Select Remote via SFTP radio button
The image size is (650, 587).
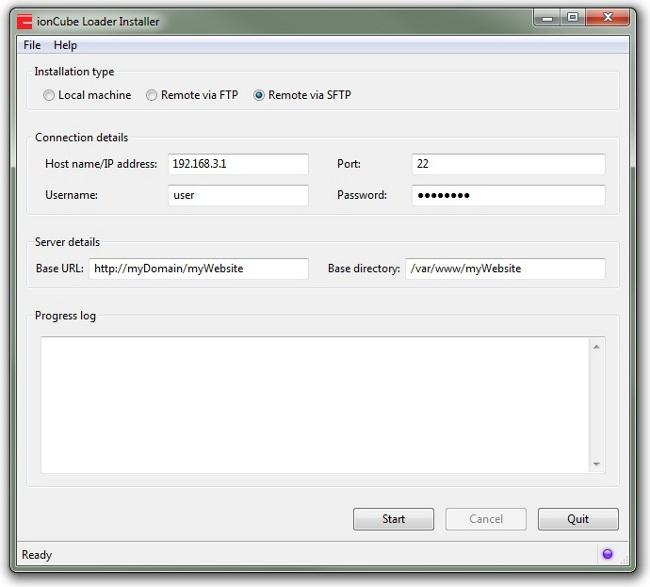259,96
